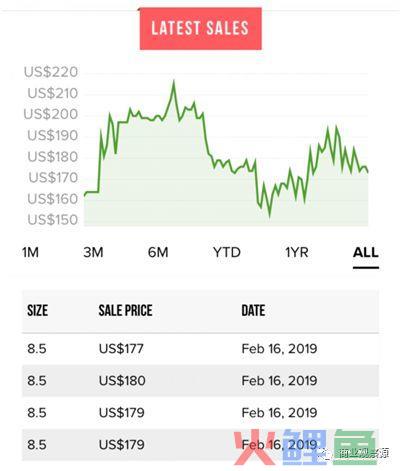The height and width of the screenshot is (471, 401).
Task: Click the SIZE column header
Action: pos(37,310)
